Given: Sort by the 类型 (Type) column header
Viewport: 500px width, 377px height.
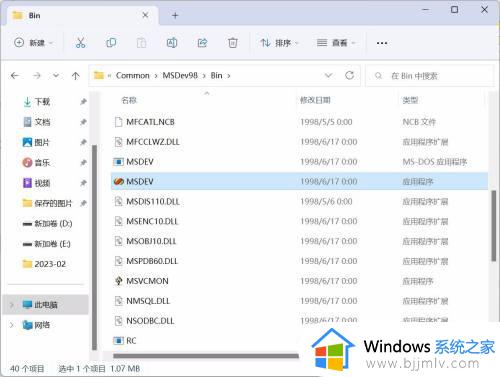Looking at the screenshot, I should coord(410,100).
